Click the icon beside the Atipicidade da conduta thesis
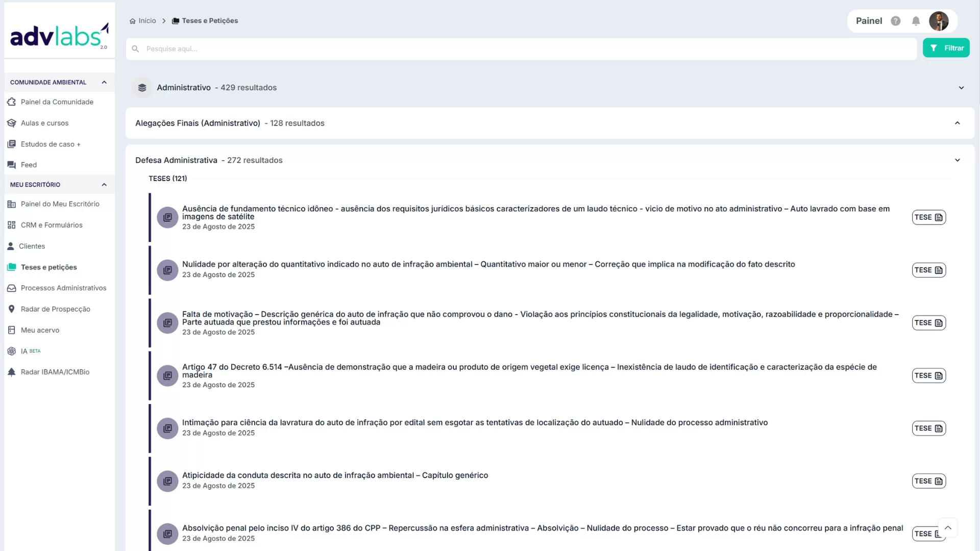The width and height of the screenshot is (980, 551). 167,481
